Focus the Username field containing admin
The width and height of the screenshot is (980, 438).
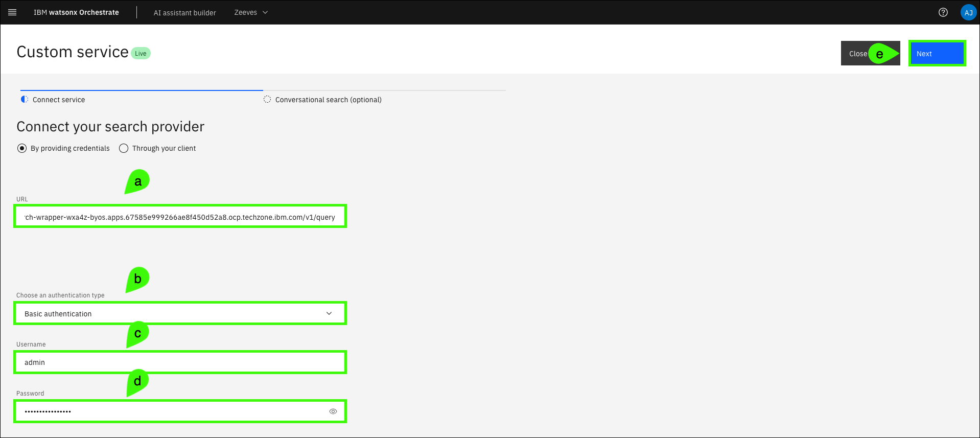tap(180, 362)
